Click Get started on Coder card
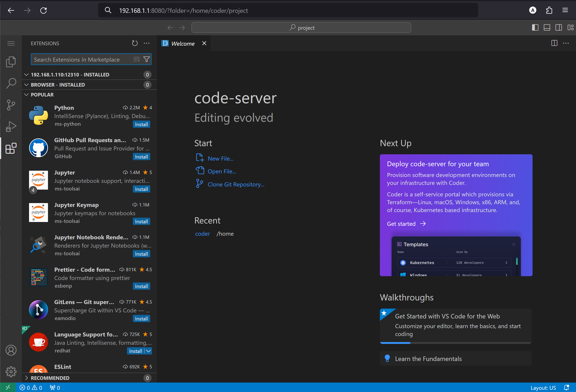This screenshot has height=392, width=576. (x=406, y=224)
